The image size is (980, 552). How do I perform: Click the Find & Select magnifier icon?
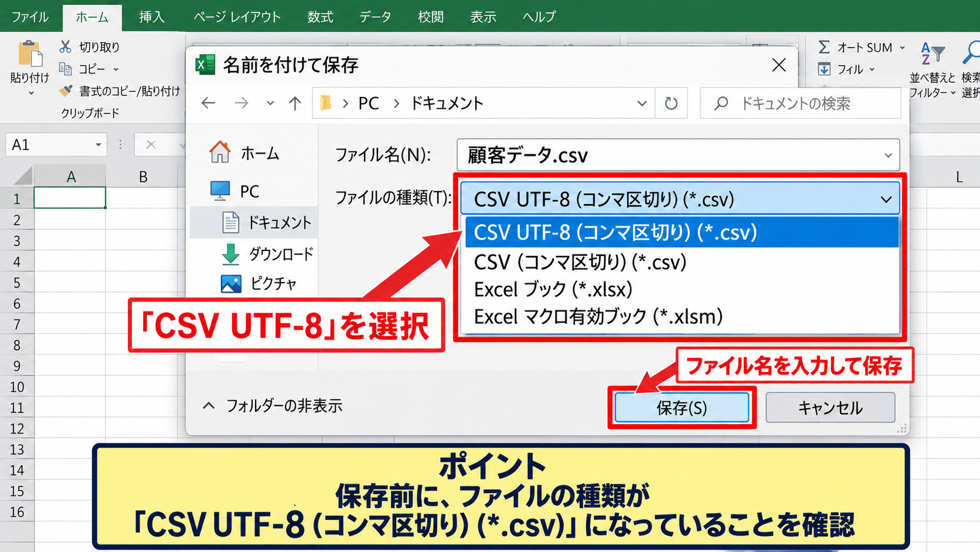pyautogui.click(x=971, y=53)
